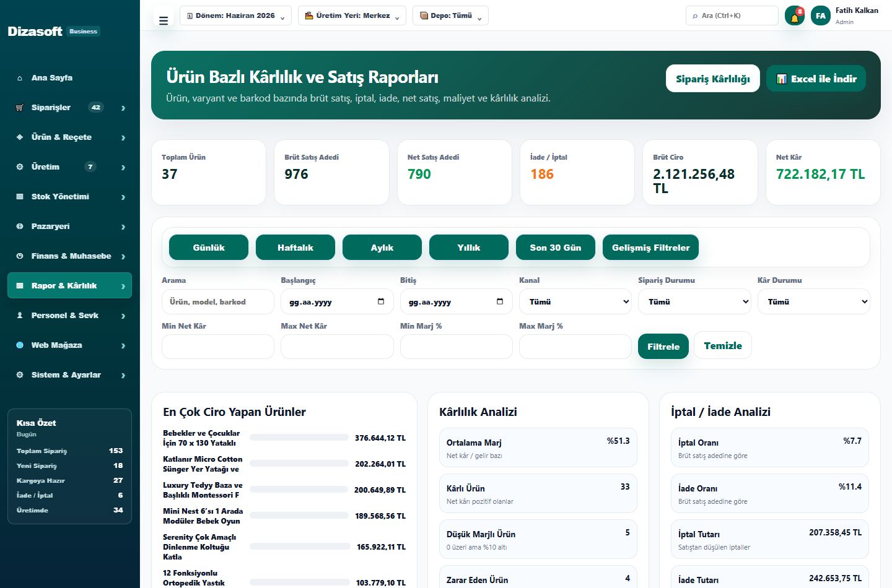Focus the Ara (Ctrl+K) search box

click(732, 15)
